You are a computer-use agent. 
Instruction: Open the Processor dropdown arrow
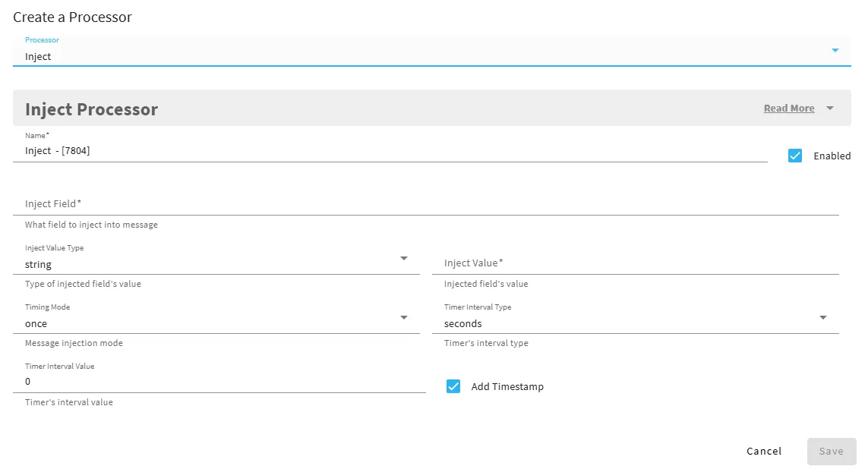point(835,50)
